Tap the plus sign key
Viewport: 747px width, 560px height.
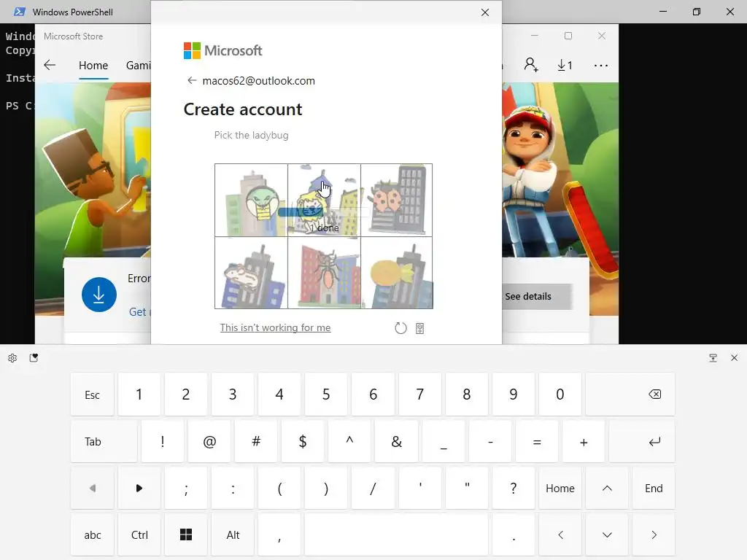coord(584,441)
